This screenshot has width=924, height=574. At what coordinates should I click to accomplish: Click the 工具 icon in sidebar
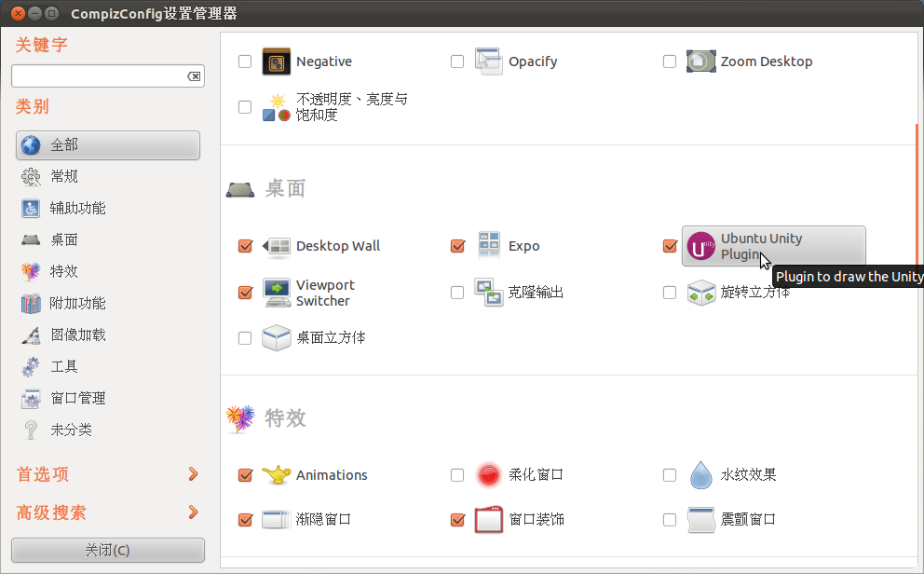point(31,366)
